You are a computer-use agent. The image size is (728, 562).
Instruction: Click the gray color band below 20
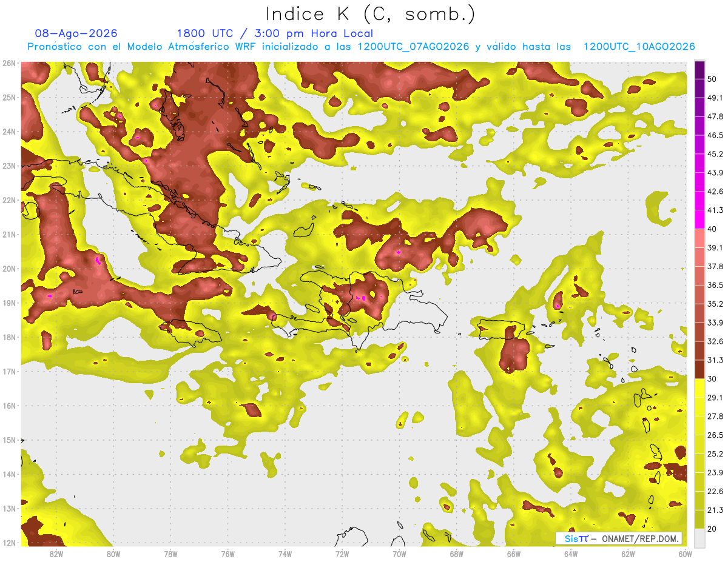point(699,537)
